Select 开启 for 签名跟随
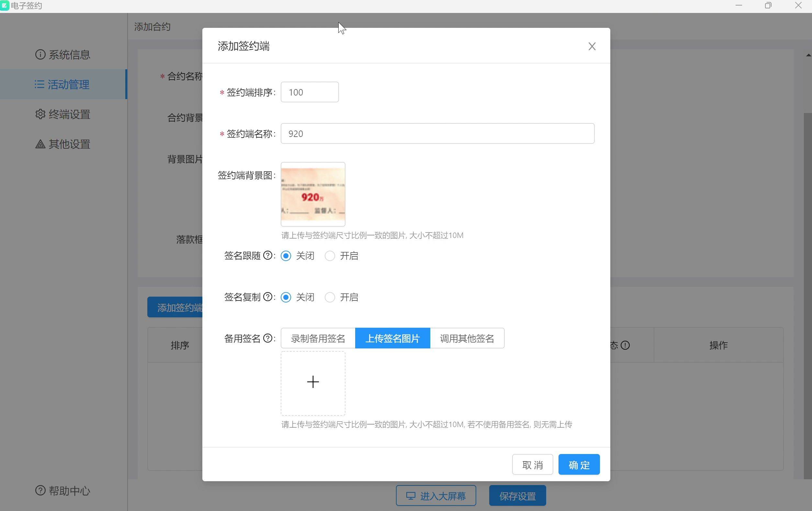Screen dimensions: 812x511 (330, 256)
